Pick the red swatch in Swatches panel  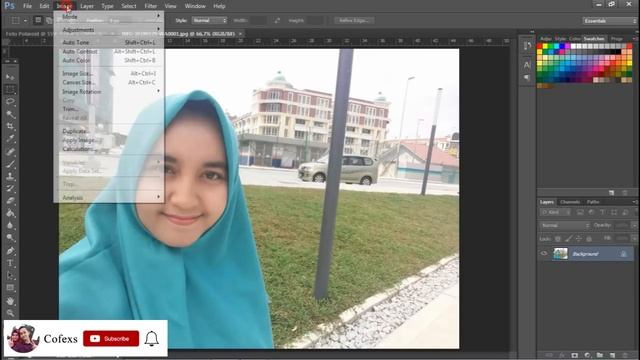(x=540, y=47)
